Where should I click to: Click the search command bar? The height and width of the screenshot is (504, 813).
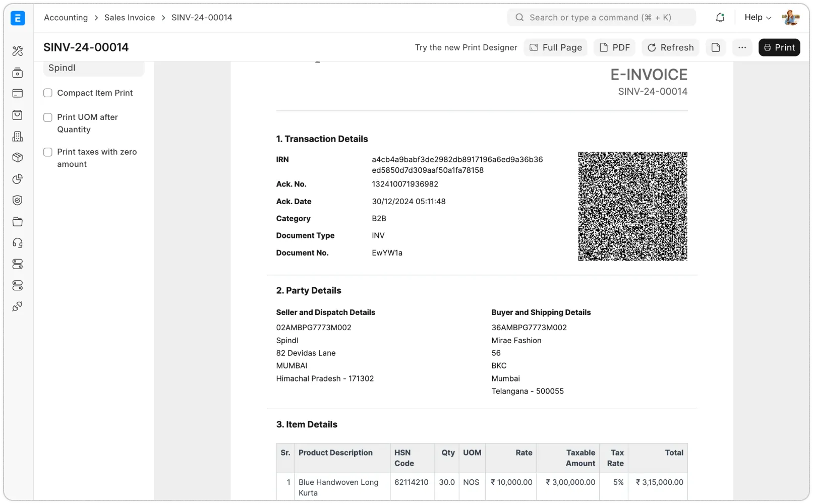point(600,17)
